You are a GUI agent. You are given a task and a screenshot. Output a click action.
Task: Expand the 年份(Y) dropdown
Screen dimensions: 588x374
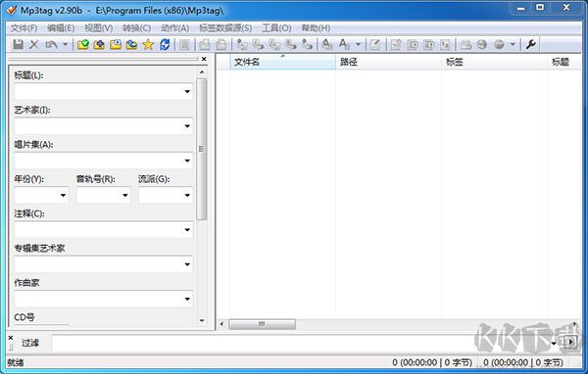(63, 195)
